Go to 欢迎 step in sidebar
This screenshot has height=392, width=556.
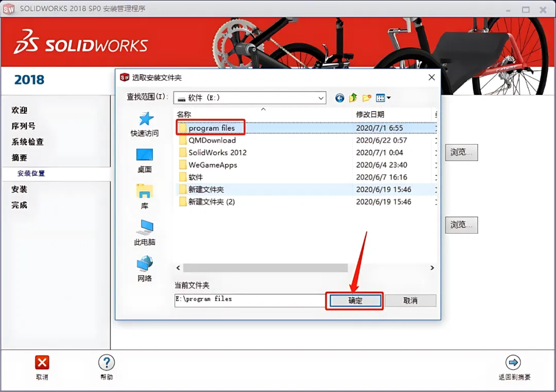tap(19, 110)
